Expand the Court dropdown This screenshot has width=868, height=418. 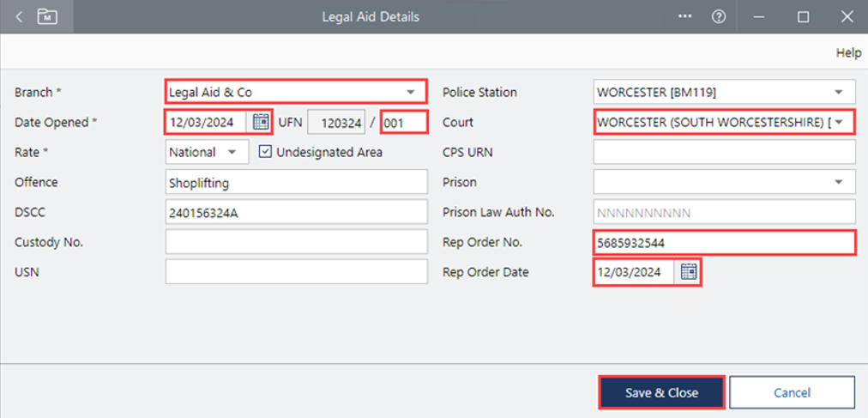(840, 122)
